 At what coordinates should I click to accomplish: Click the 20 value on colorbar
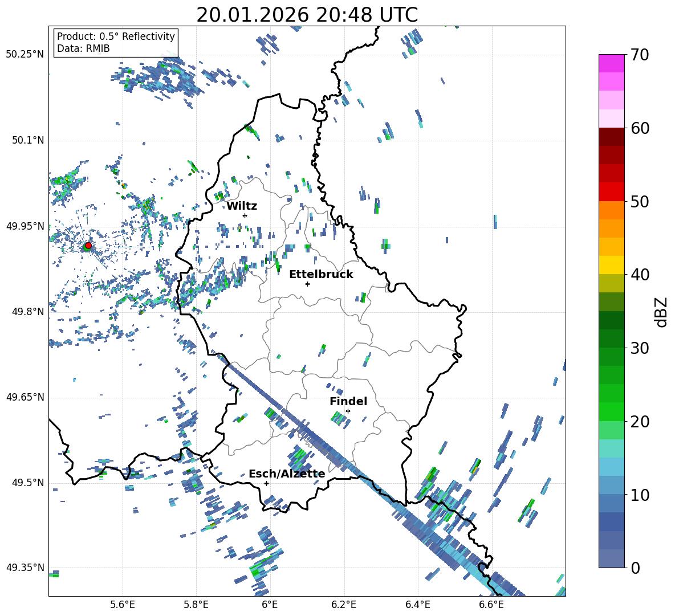click(640, 421)
